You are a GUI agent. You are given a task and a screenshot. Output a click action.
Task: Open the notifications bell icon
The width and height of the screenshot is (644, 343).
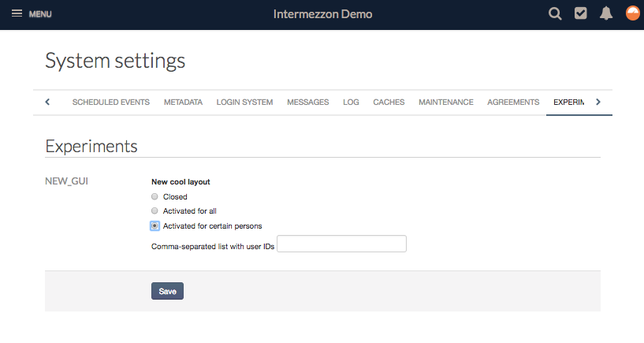pyautogui.click(x=606, y=13)
